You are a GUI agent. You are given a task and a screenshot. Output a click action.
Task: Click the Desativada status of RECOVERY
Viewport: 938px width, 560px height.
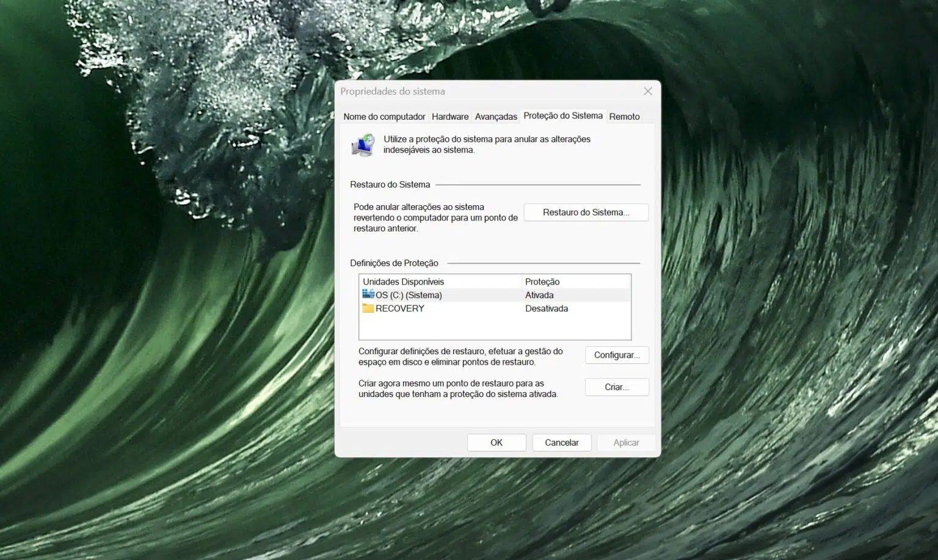pos(547,308)
